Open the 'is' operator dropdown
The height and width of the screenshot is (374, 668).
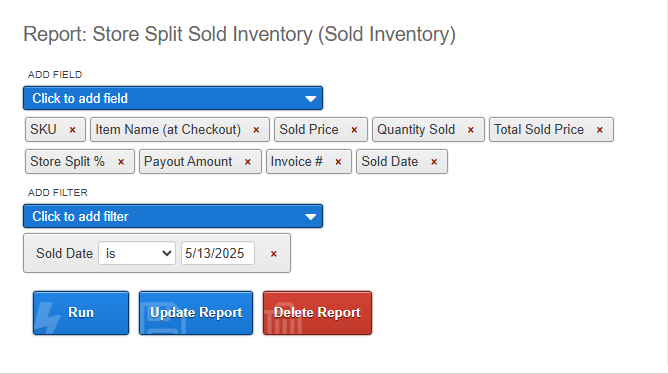137,253
